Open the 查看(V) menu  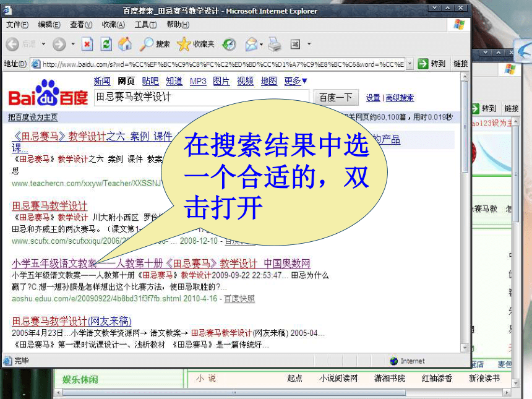pos(81,24)
